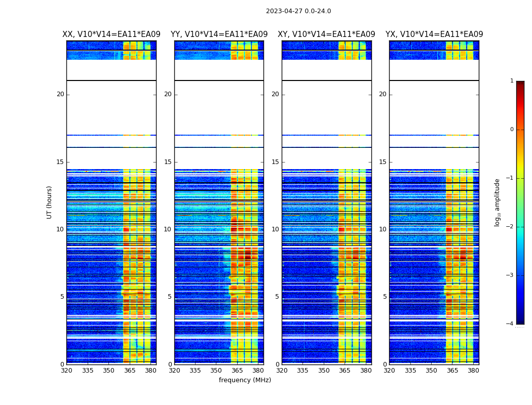
Task: Pick the colorbar tick label 0
Action: click(x=512, y=130)
